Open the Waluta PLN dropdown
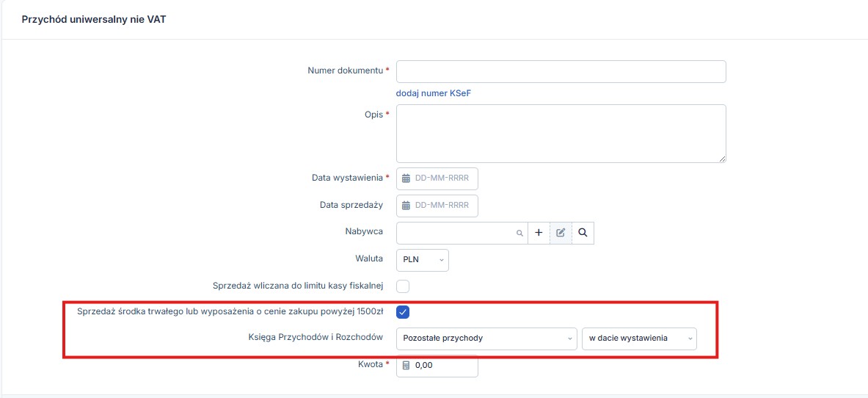Image resolution: width=868 pixels, height=398 pixels. coord(423,260)
